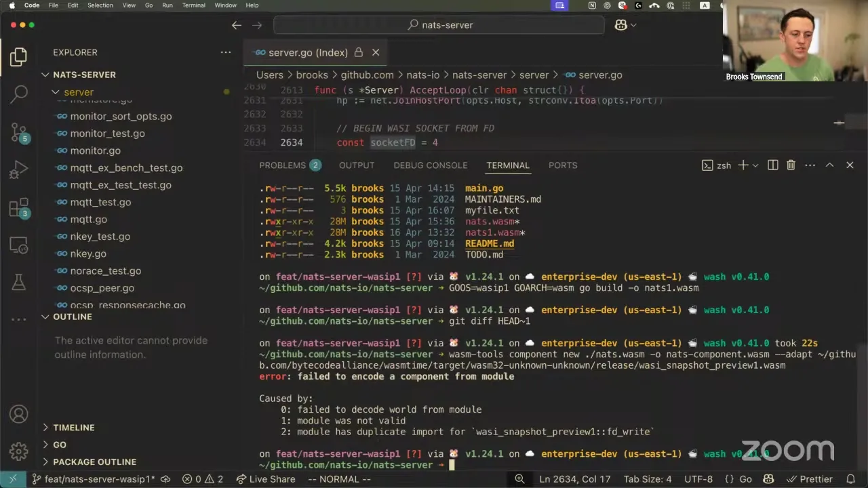Open terminal panel more actions menu

pyautogui.click(x=810, y=165)
